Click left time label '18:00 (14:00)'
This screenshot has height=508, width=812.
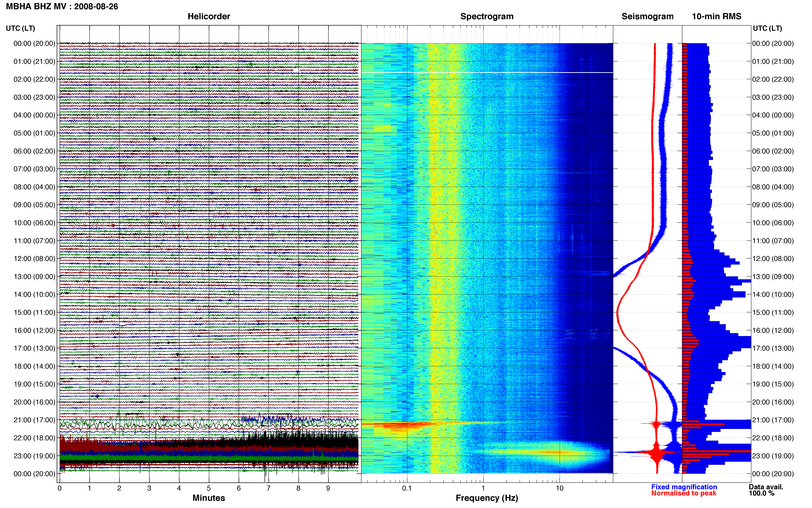pyautogui.click(x=34, y=366)
